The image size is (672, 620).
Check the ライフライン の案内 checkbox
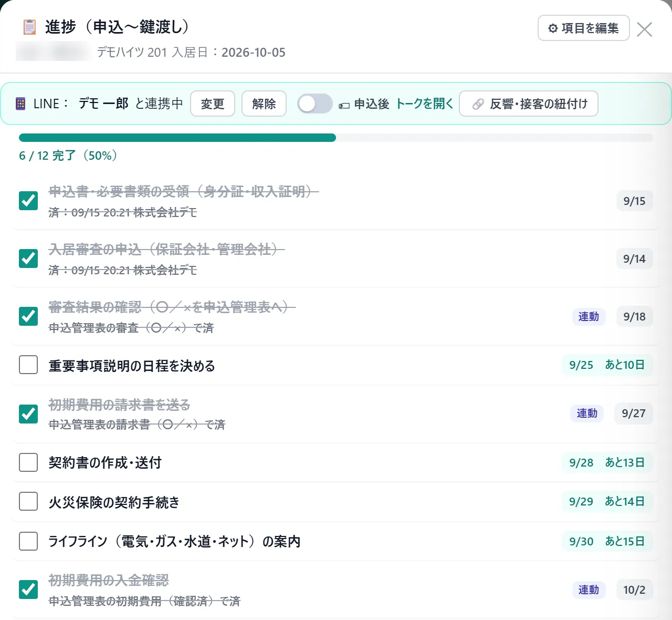click(28, 541)
